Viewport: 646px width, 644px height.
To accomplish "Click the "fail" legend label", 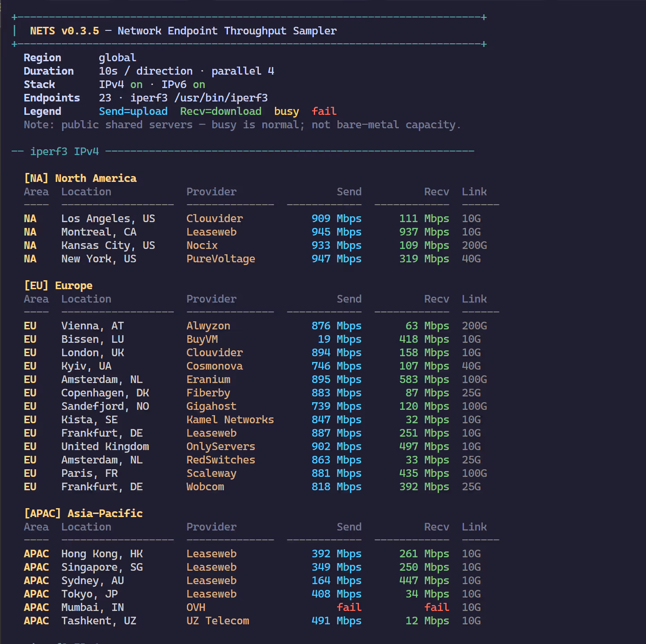I will [x=324, y=111].
